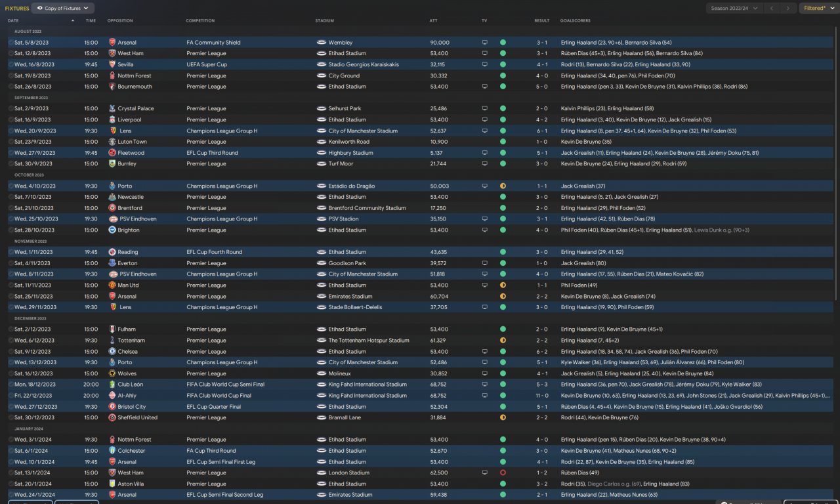Viewport: 840px width, 504px height.
Task: Click the Brentford club badge
Action: [x=112, y=208]
